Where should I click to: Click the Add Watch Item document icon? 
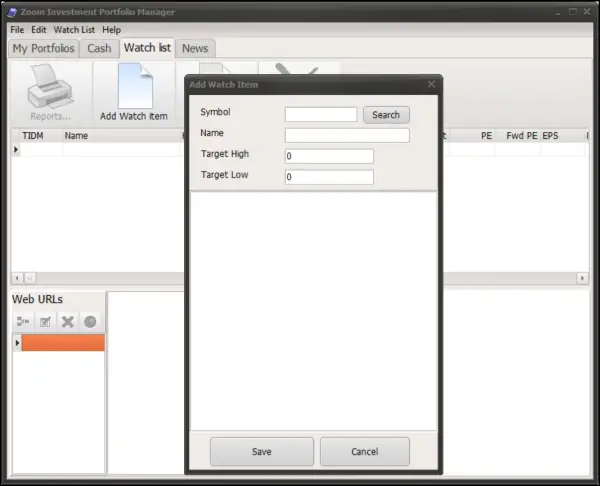(x=135, y=86)
